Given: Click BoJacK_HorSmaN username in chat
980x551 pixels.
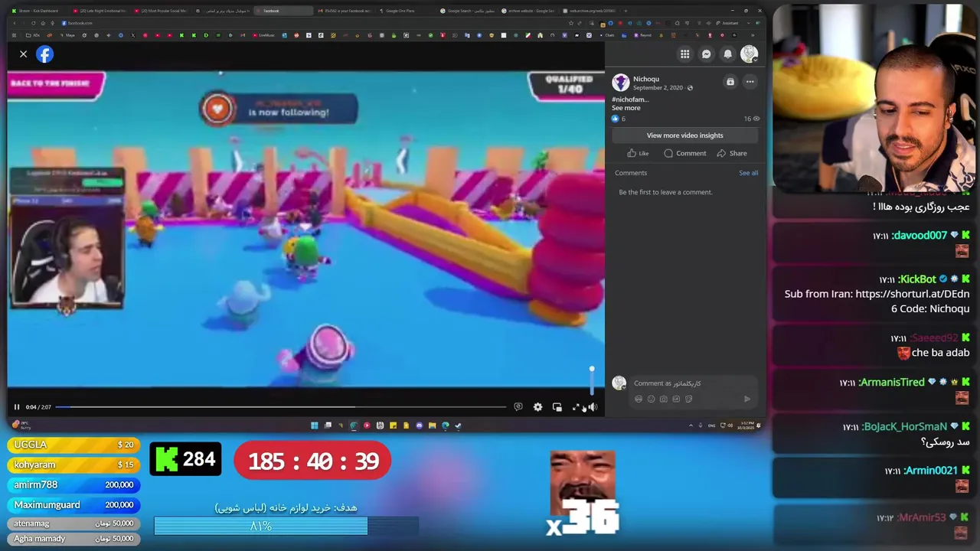Looking at the screenshot, I should coord(905,426).
